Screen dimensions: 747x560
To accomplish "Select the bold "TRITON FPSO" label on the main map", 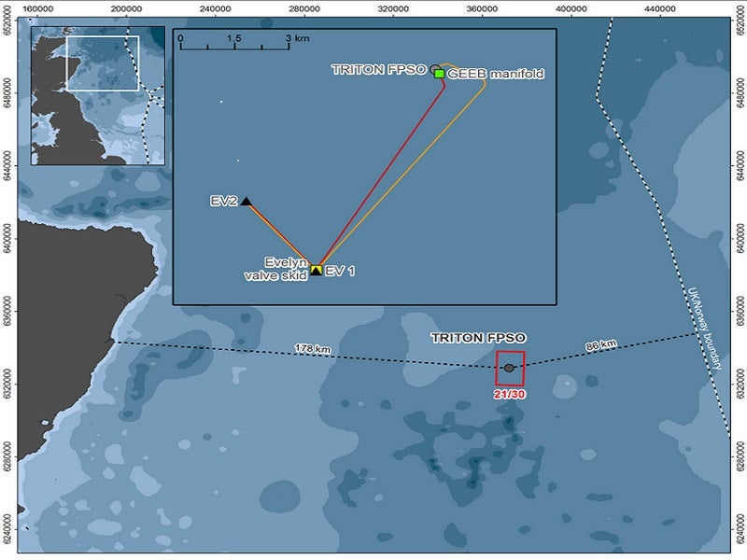I will click(479, 337).
